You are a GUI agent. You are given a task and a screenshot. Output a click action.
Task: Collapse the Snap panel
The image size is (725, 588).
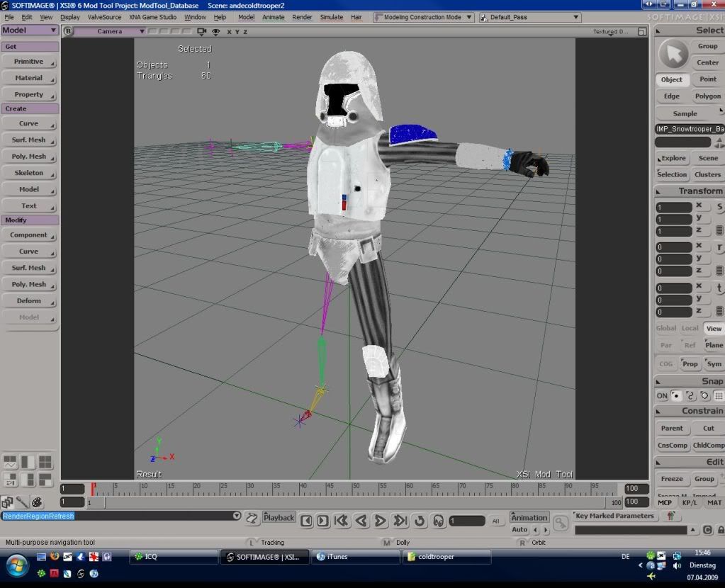pyautogui.click(x=658, y=381)
